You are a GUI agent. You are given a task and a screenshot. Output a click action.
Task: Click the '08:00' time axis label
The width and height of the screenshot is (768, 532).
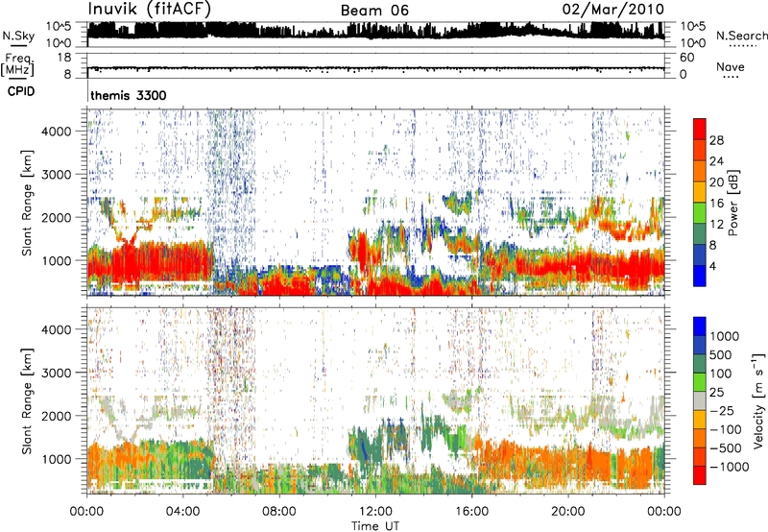point(279,512)
